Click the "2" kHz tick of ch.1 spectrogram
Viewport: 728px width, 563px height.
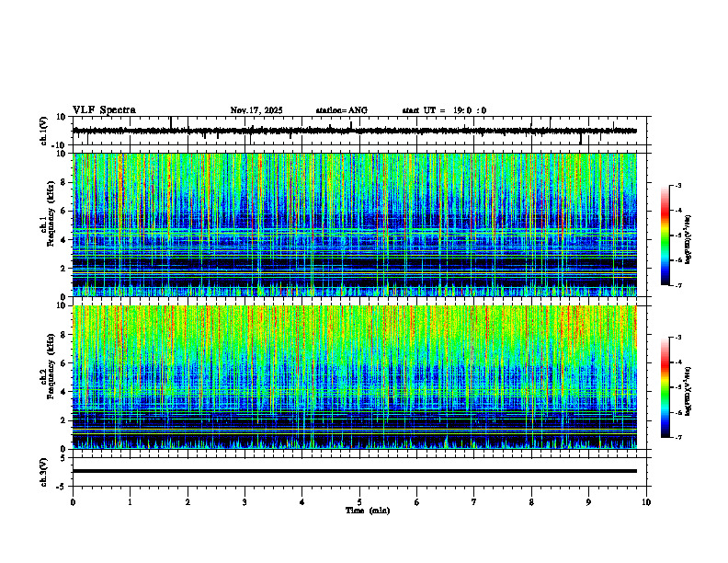[63, 268]
